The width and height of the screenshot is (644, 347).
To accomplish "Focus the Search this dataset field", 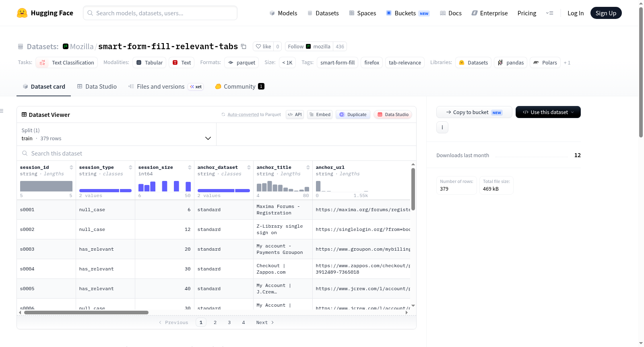I will [217, 154].
